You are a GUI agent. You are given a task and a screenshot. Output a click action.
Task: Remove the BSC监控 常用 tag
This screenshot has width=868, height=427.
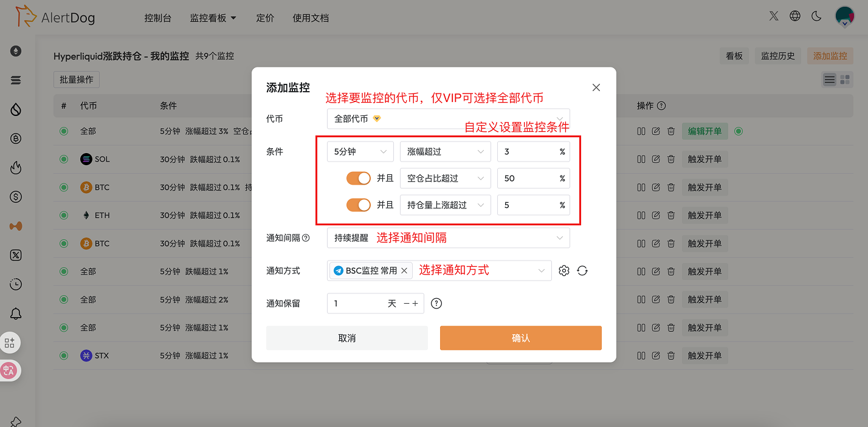tap(404, 271)
